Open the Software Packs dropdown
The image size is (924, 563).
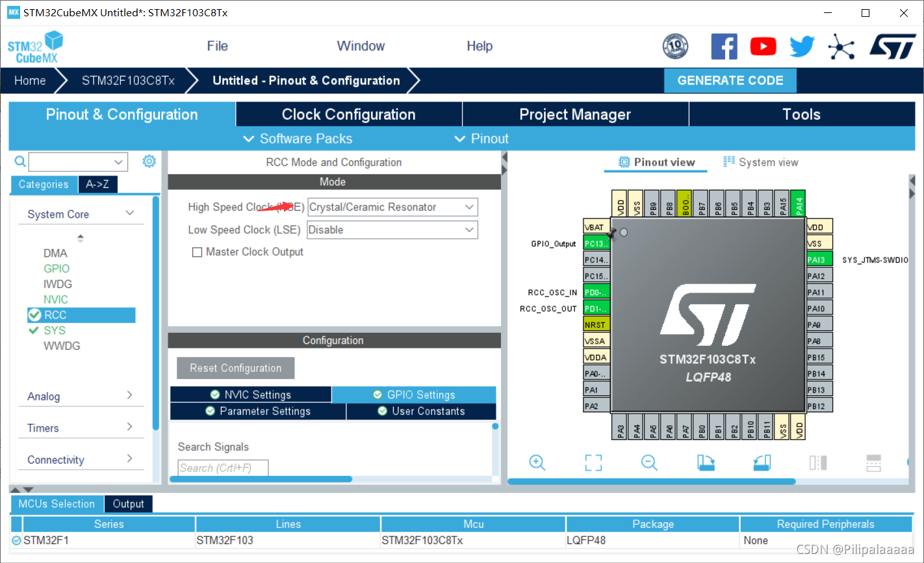click(298, 138)
